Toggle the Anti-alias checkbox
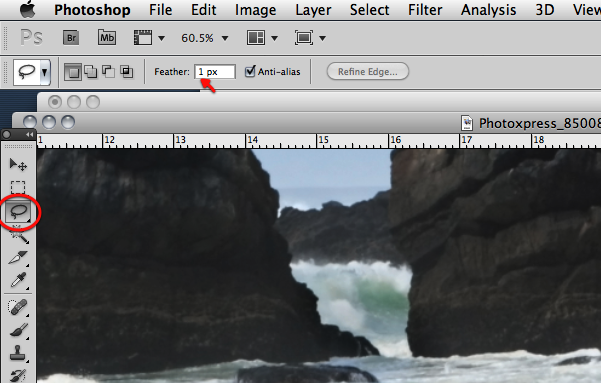This screenshot has width=601, height=383. coord(250,71)
